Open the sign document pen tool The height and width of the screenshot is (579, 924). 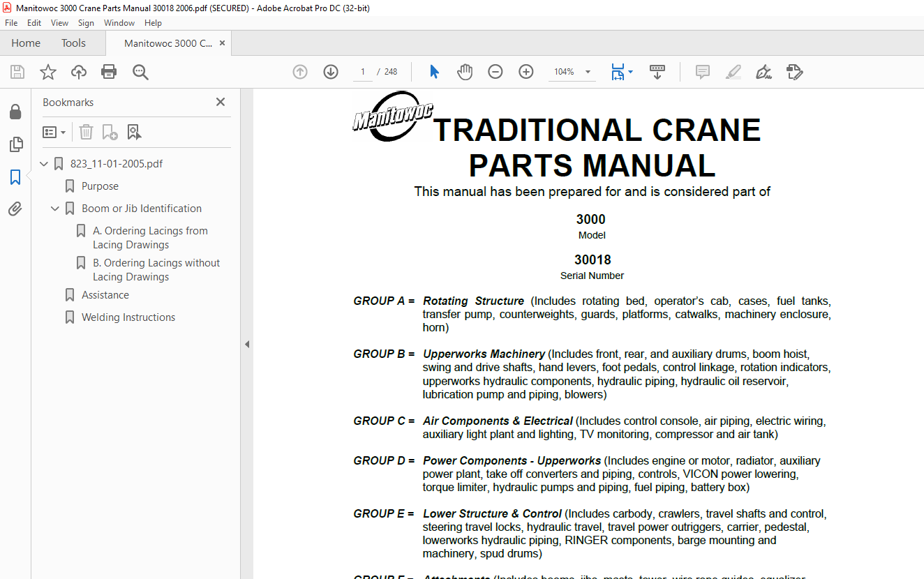[763, 72]
